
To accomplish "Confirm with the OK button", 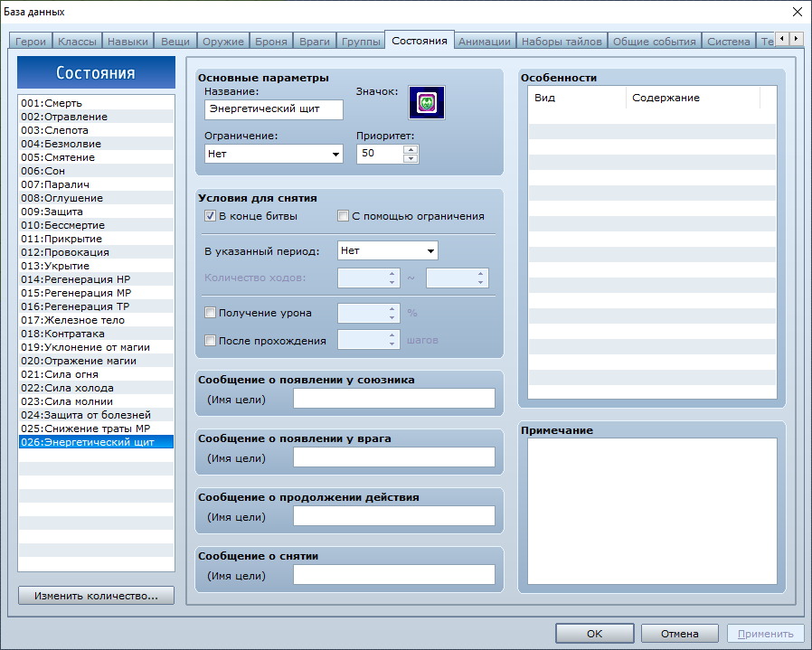I will [594, 634].
